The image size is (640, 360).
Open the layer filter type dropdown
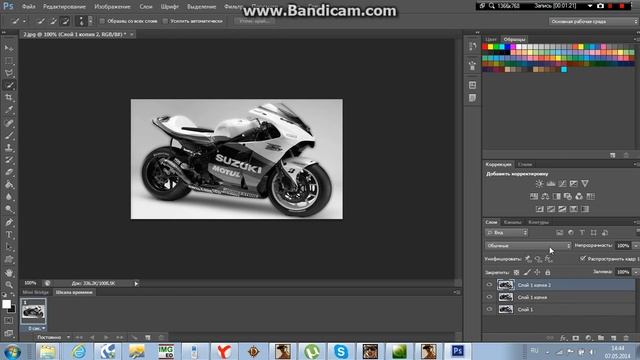pos(506,233)
